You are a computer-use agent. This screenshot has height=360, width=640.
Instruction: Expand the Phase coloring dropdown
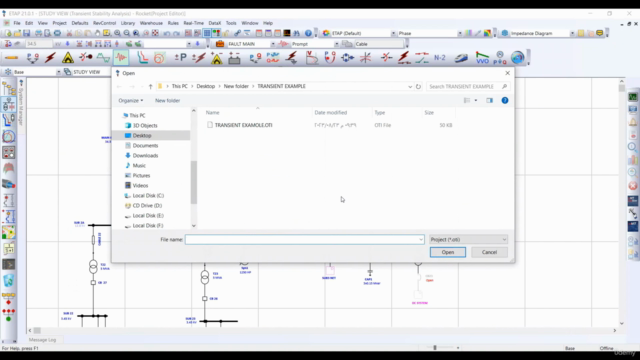pos(460,33)
